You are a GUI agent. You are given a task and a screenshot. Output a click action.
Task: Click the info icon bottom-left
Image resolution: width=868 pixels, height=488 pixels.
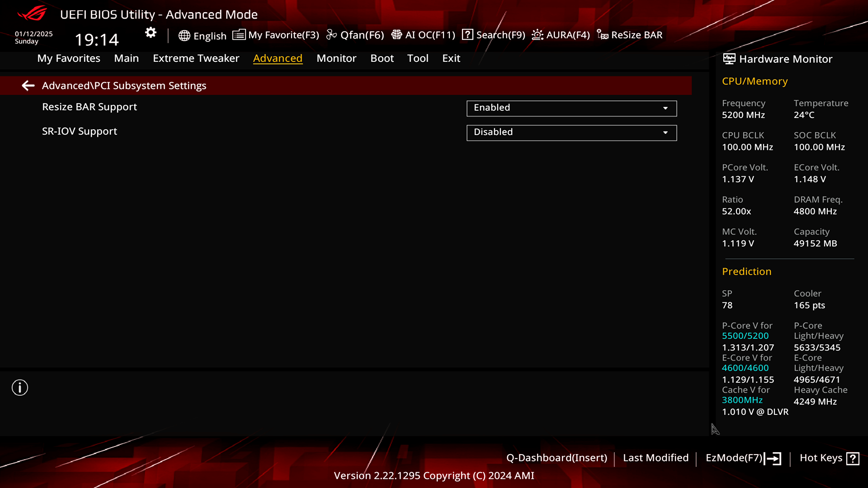[20, 388]
